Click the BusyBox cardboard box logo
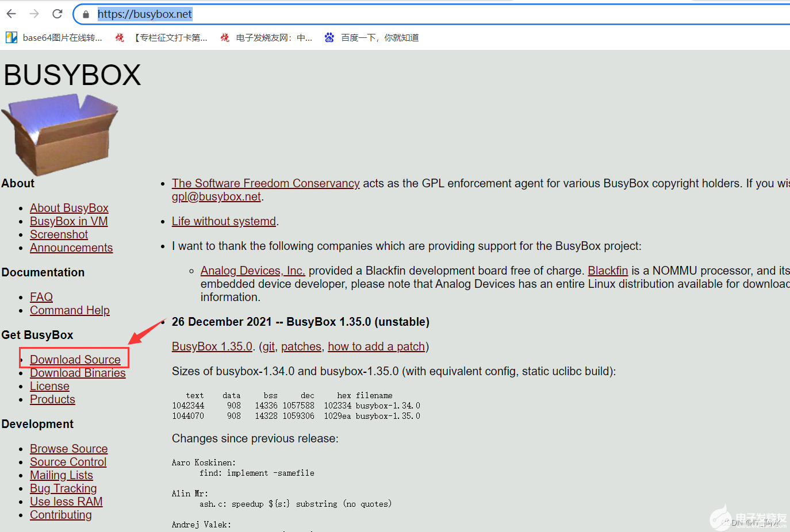The image size is (790, 532). tap(60, 136)
